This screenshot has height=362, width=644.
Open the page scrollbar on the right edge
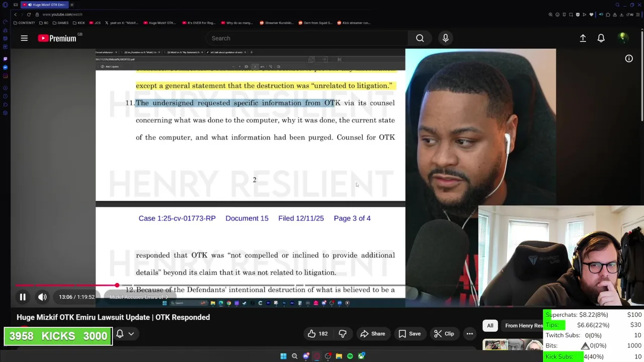click(642, 75)
